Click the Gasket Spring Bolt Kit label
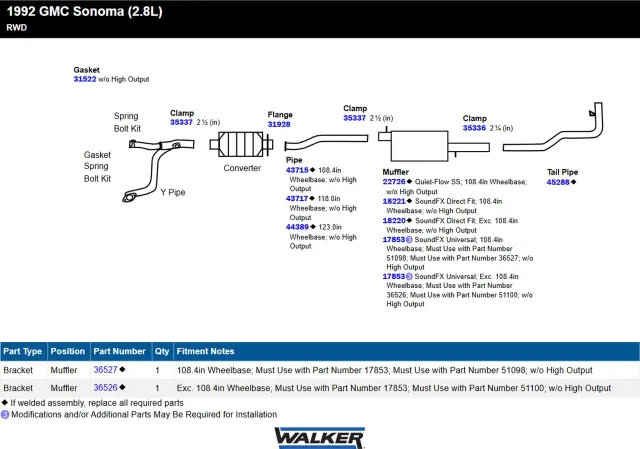The width and height of the screenshot is (640, 449). tap(98, 167)
